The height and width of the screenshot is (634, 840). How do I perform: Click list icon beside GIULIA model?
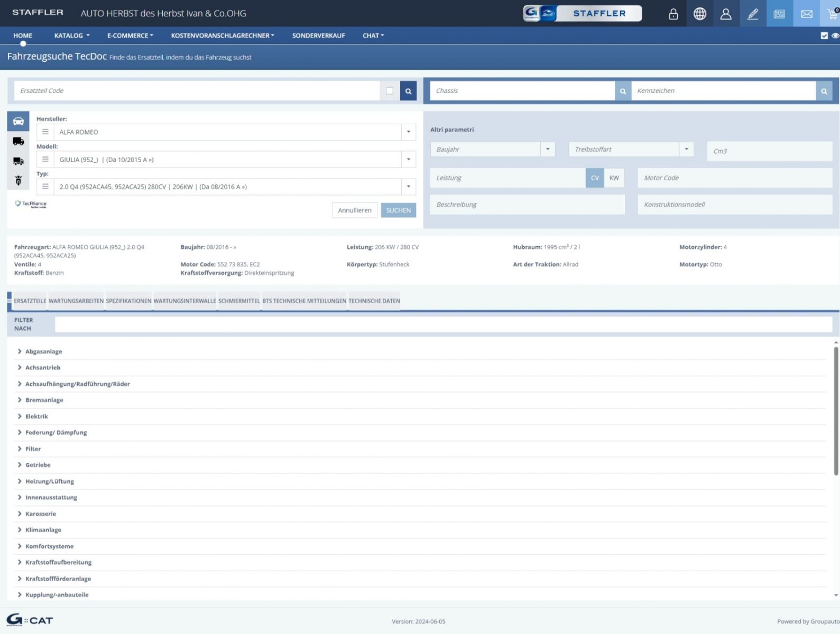point(45,159)
